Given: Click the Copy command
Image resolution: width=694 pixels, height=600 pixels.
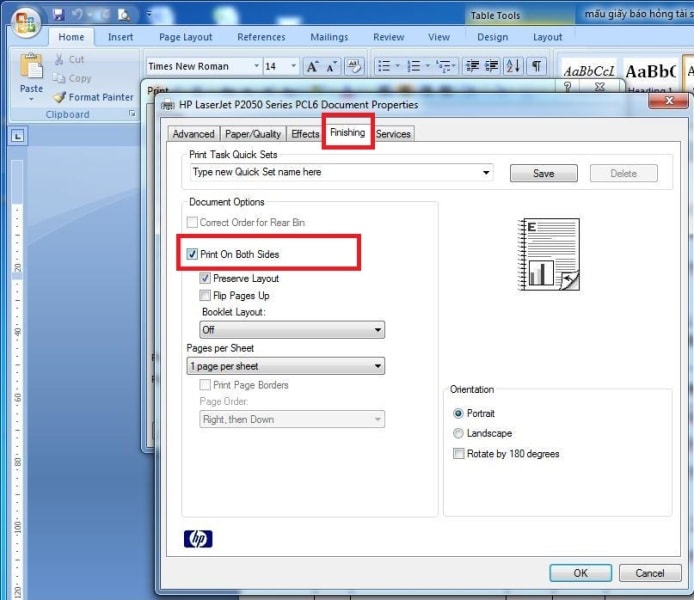Looking at the screenshot, I should (72, 78).
